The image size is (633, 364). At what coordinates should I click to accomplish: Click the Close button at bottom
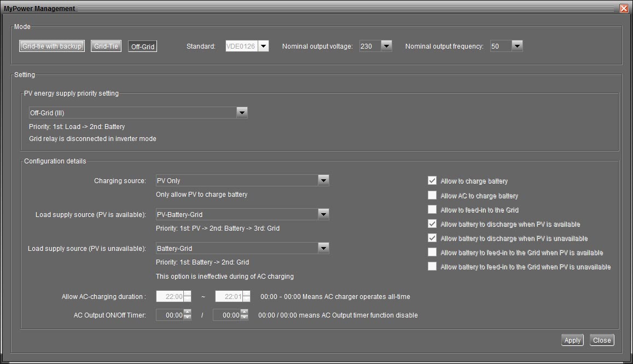tap(601, 340)
